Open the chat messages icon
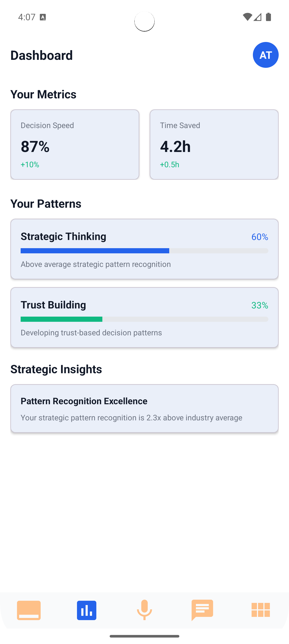 point(202,610)
